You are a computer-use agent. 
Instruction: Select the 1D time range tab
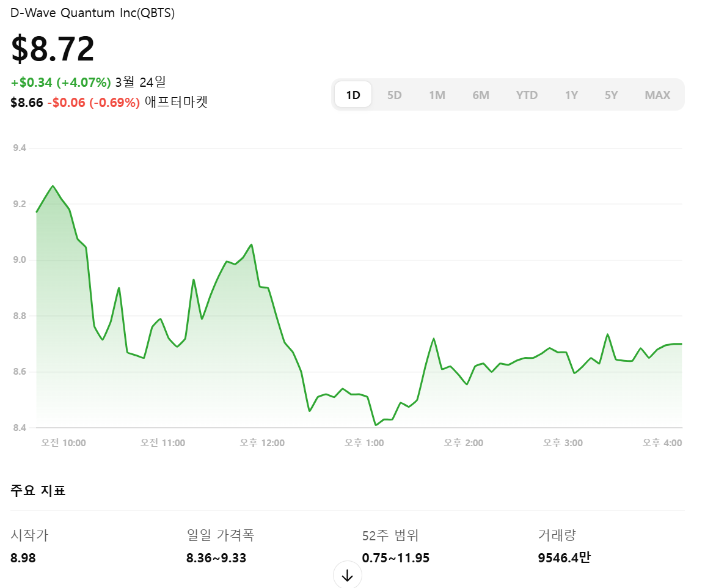pos(353,95)
